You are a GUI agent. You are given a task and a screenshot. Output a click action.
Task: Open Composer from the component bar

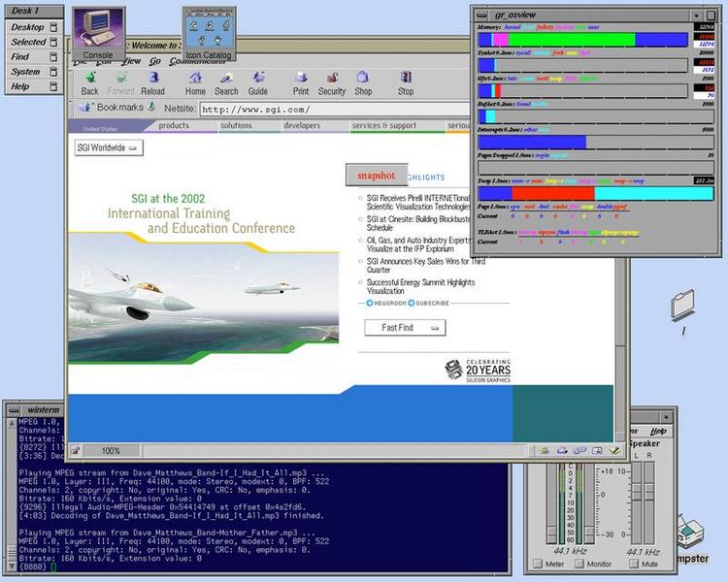(x=614, y=450)
